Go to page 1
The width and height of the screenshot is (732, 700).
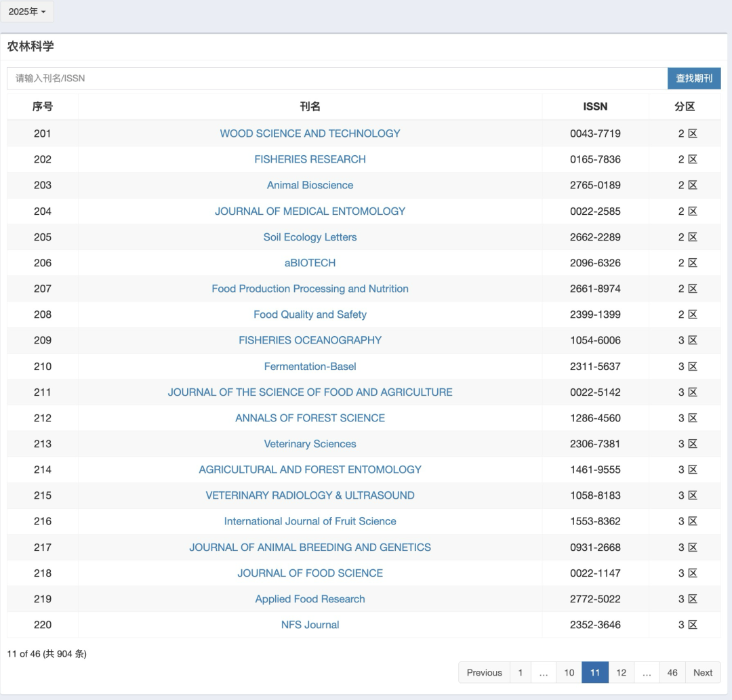pos(520,672)
